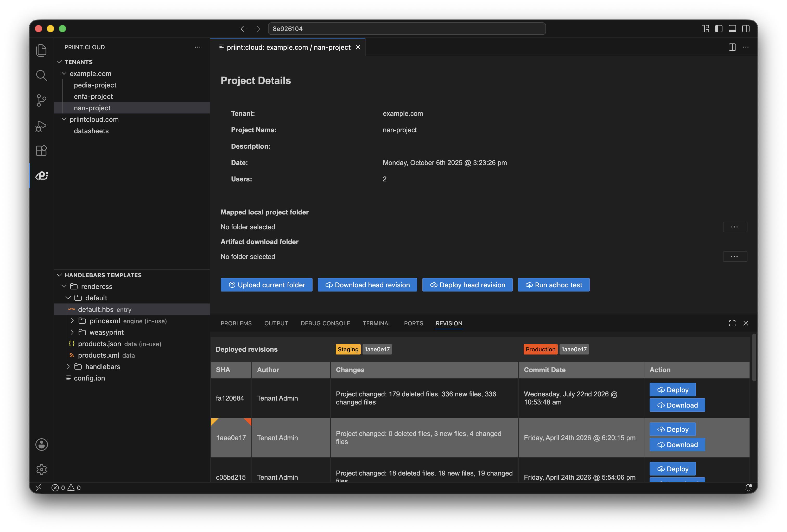Open the Source Control view icon

click(41, 100)
